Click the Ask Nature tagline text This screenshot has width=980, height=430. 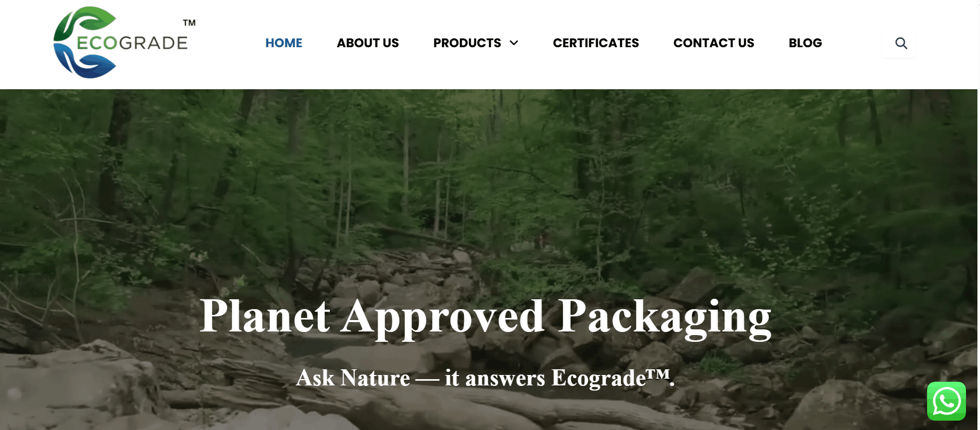[x=486, y=378]
